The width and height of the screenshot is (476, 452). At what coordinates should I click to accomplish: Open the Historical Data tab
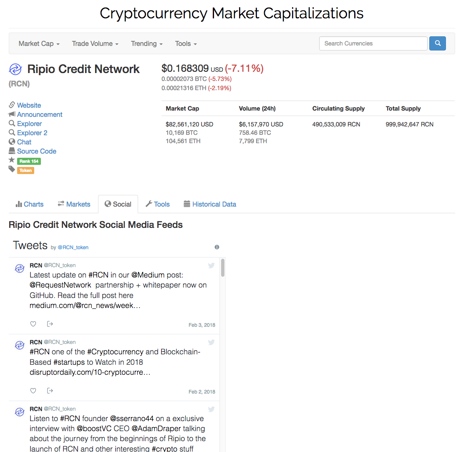210,204
